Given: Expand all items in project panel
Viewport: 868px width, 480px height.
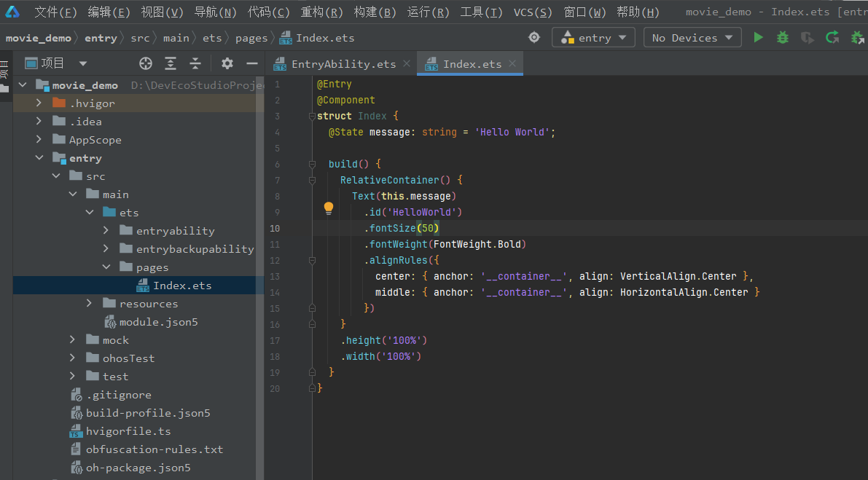Looking at the screenshot, I should [x=171, y=63].
